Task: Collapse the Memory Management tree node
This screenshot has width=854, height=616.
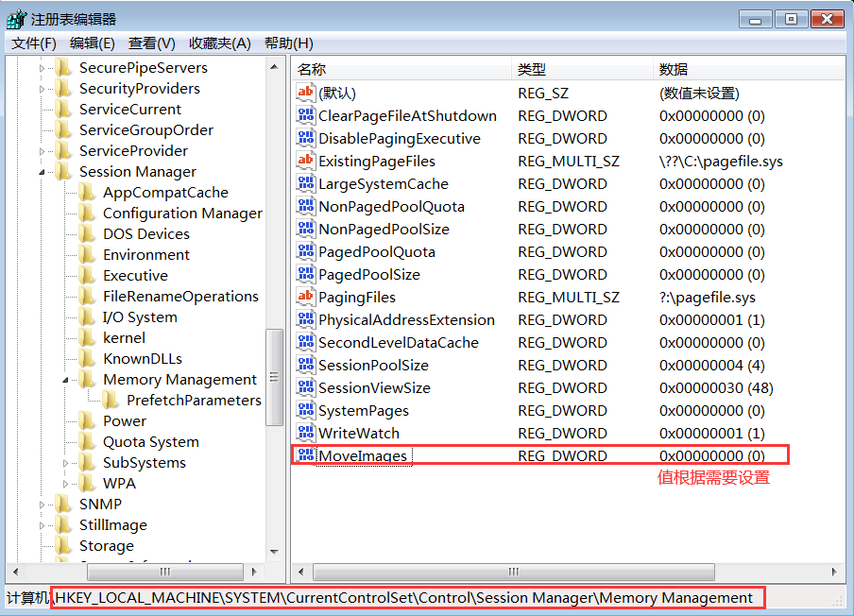Action: tap(66, 380)
